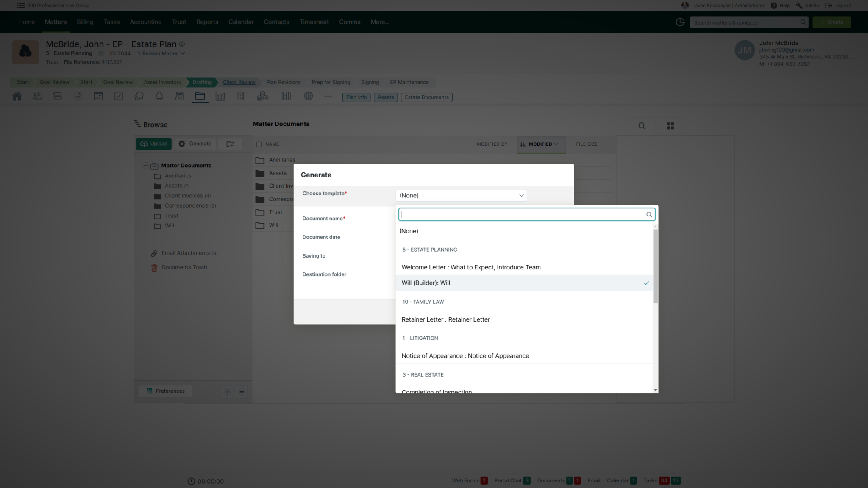This screenshot has height=488, width=868.
Task: Switch to grid view icon
Action: (670, 126)
